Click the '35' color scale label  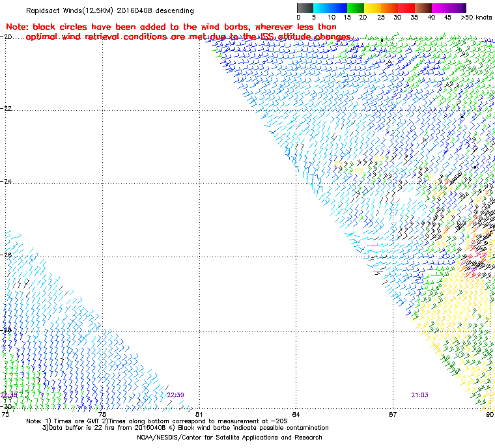pos(414,18)
